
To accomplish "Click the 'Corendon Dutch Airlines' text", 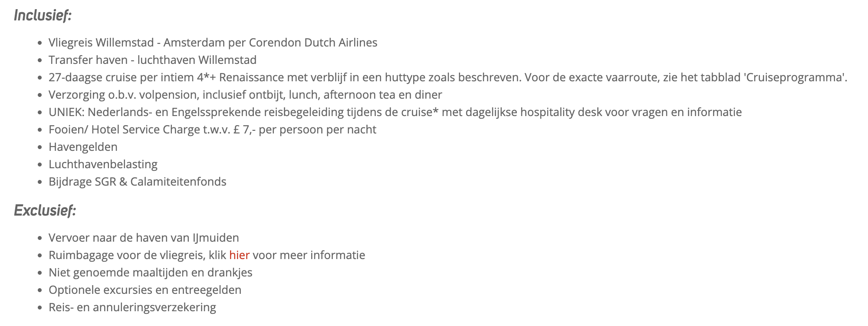I will point(312,43).
